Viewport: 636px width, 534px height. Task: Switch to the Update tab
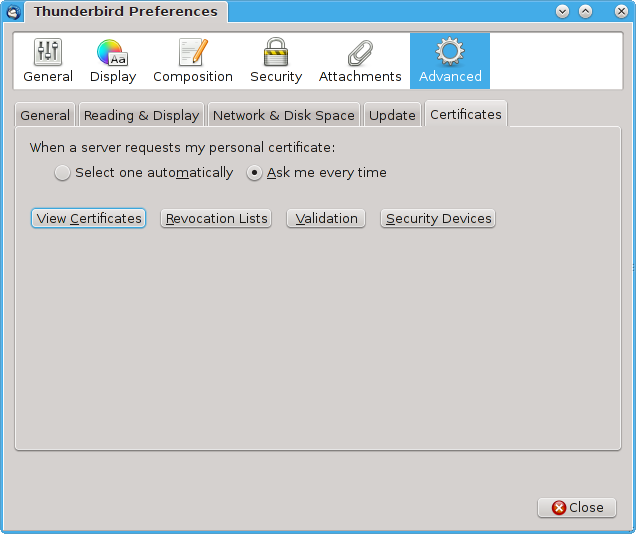point(392,115)
